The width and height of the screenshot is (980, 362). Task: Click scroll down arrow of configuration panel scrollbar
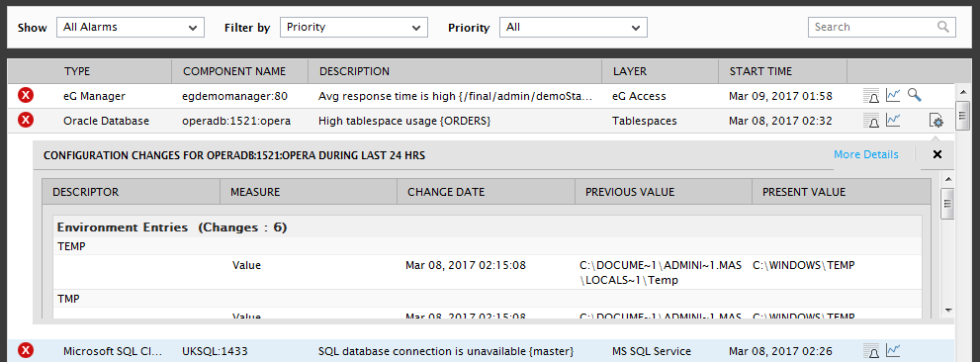[947, 310]
